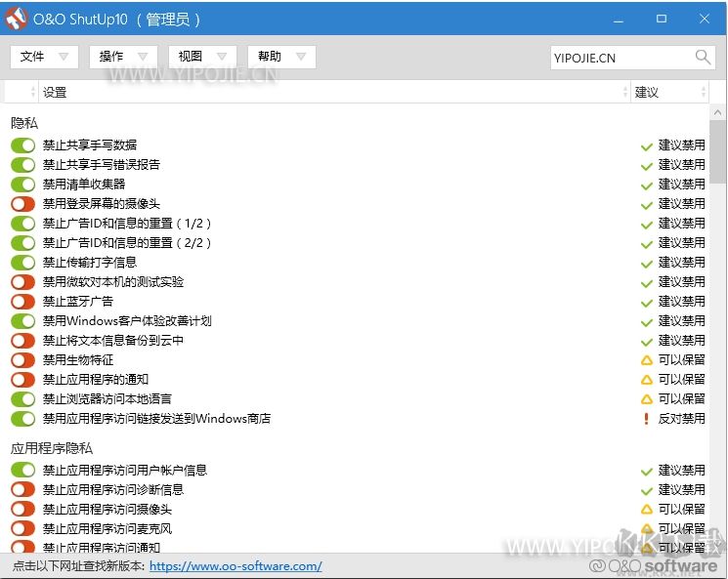This screenshot has height=579, width=728.
Task: Click green checkmark beside 禁止共享手写数据
Action: [x=646, y=145]
